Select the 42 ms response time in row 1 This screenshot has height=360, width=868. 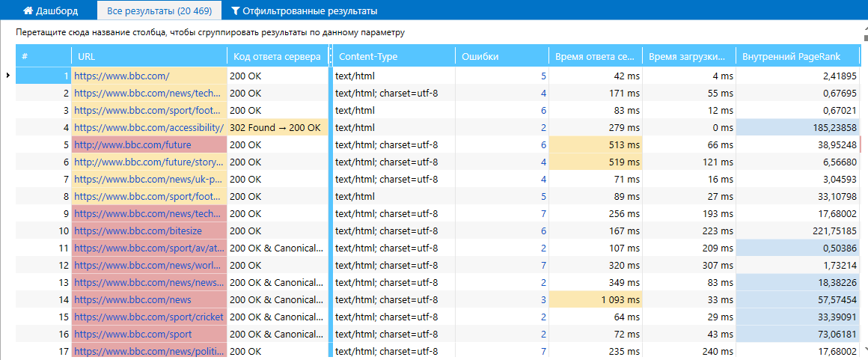coord(596,76)
